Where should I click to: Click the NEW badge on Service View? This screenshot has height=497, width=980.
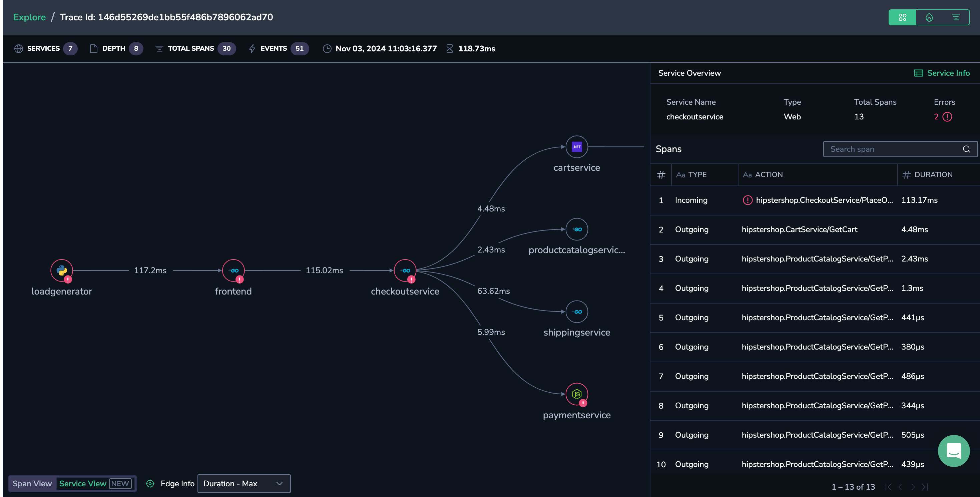pyautogui.click(x=120, y=483)
